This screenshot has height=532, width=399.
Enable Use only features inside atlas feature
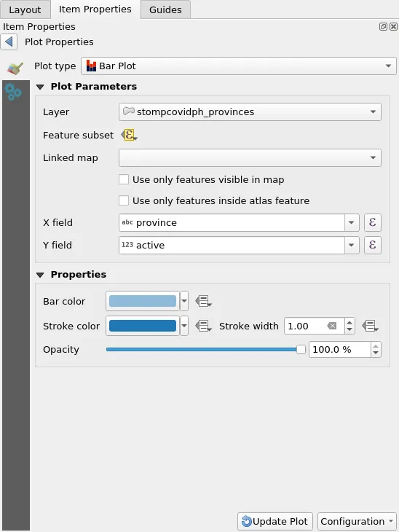(124, 200)
